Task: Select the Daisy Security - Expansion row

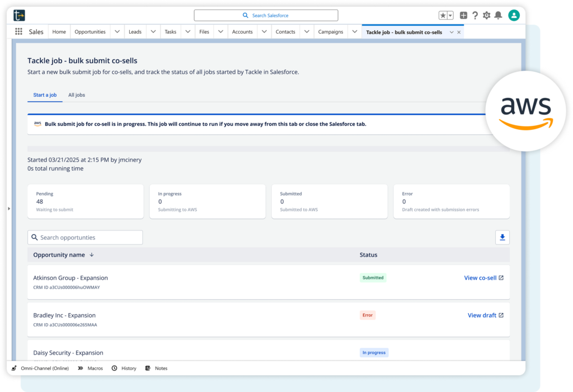Action: (269, 351)
